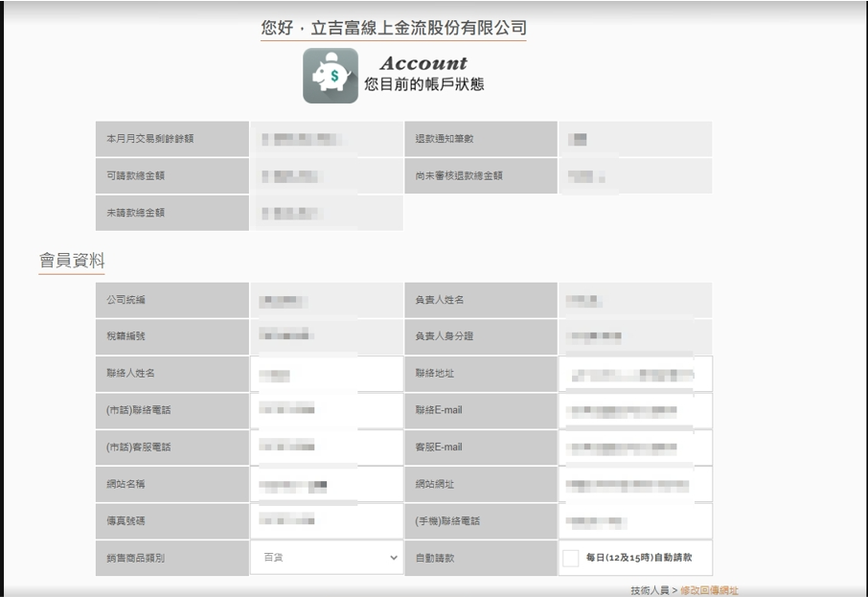The image size is (868, 597).
Task: Click the 負責人身分證 label
Action: 445,336
